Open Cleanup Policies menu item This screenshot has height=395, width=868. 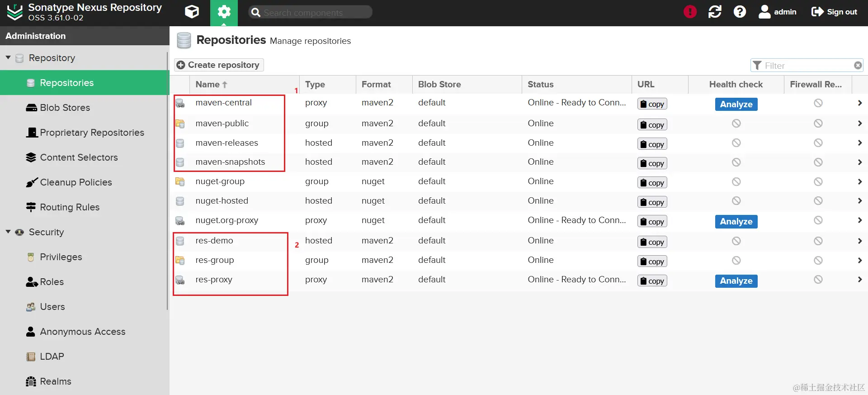75,182
